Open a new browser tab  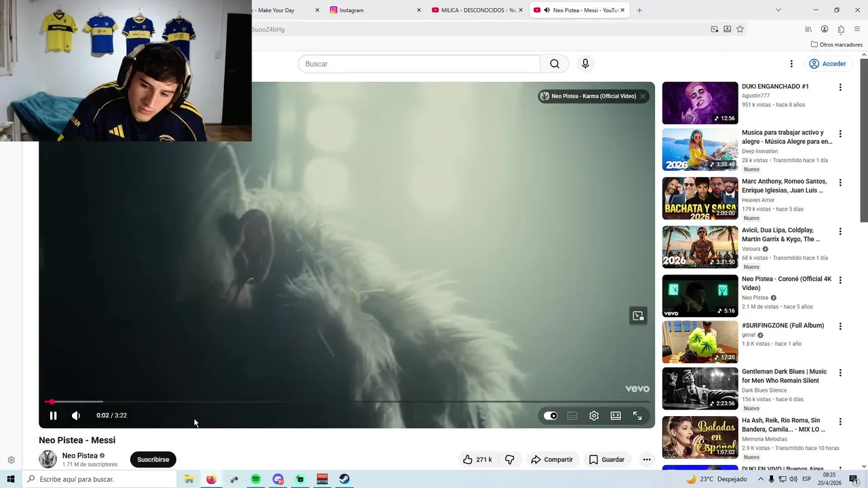pos(639,10)
